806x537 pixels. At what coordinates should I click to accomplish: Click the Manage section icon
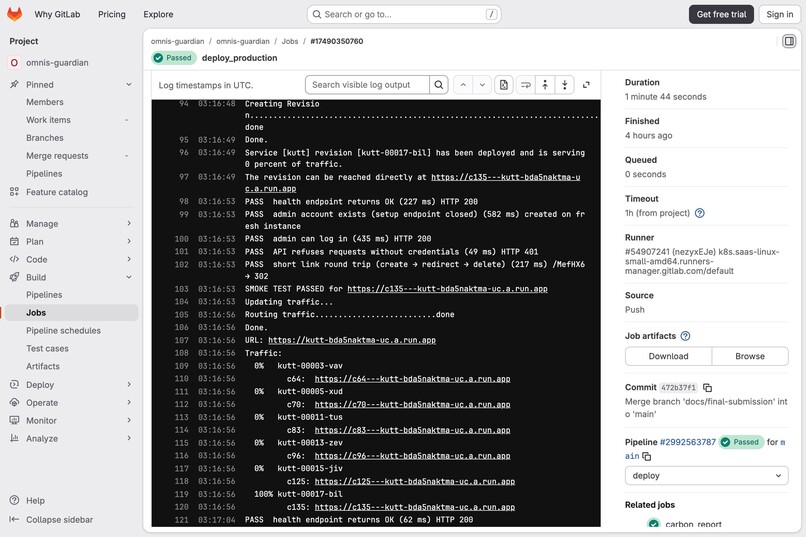[x=14, y=224]
